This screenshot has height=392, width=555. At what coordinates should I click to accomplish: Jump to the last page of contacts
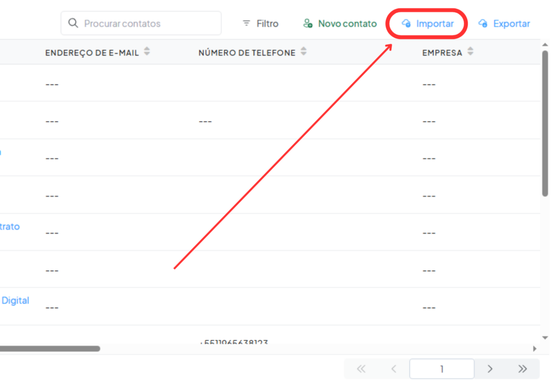tap(522, 369)
